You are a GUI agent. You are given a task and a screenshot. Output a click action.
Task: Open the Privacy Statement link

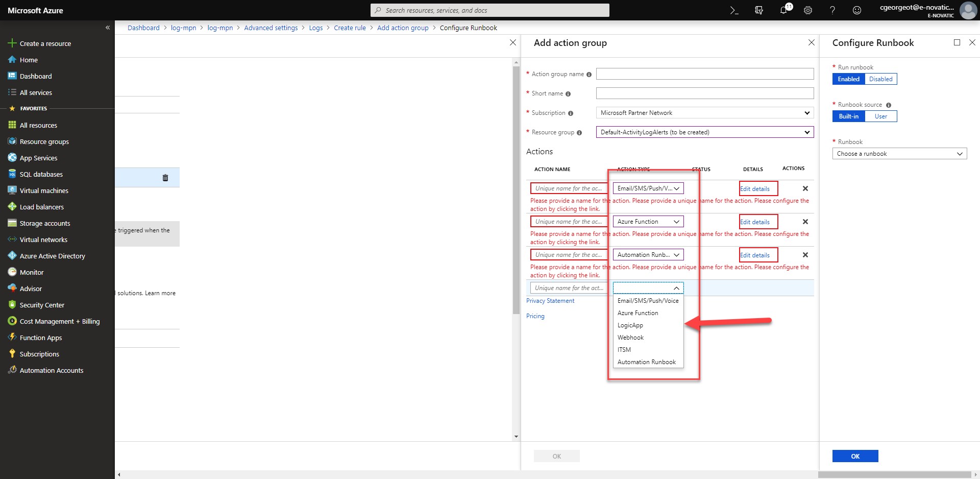click(x=550, y=301)
